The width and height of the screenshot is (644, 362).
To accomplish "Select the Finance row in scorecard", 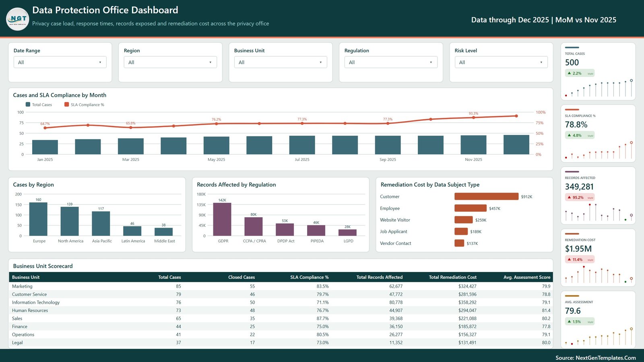I will 281,327.
